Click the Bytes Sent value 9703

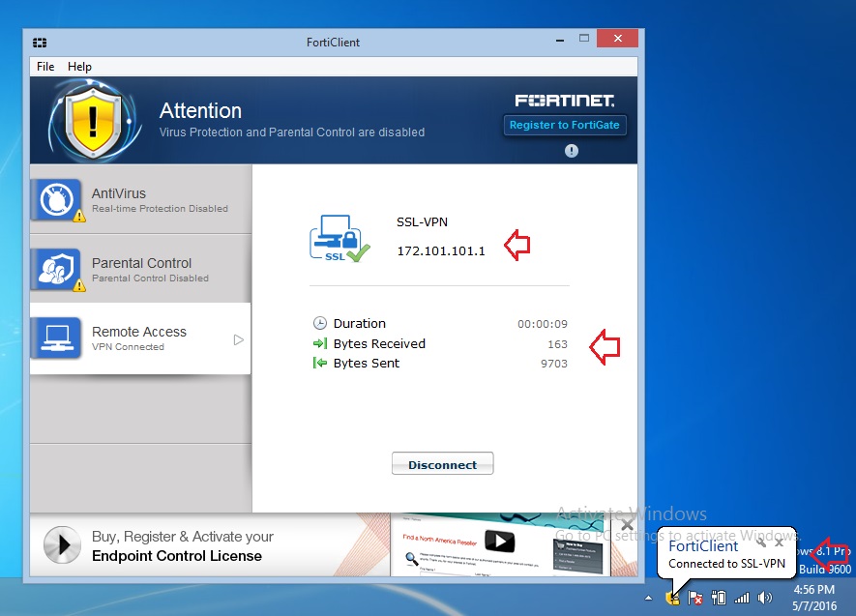point(554,364)
